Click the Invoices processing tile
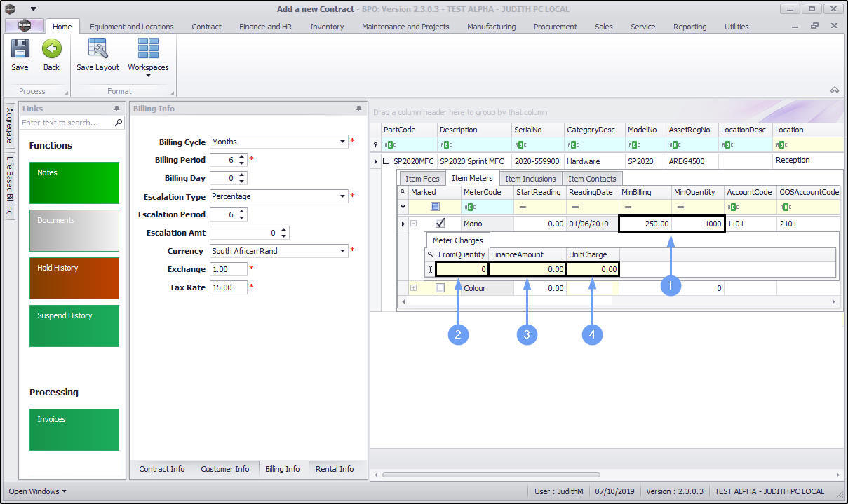Image resolution: width=848 pixels, height=504 pixels. click(x=74, y=429)
